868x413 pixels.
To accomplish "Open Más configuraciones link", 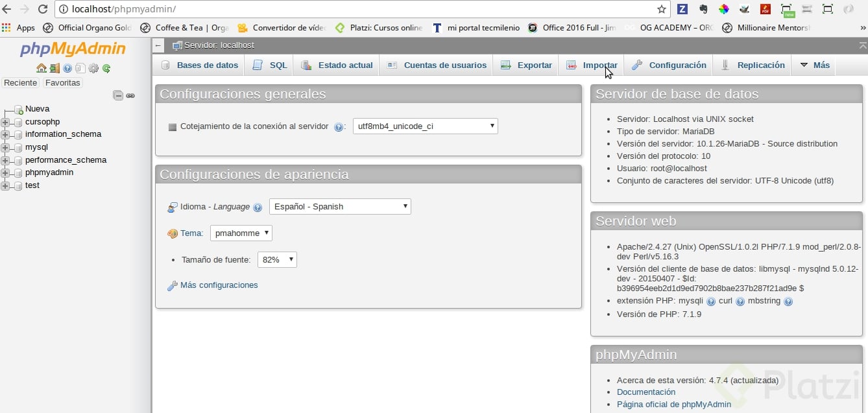I will 219,285.
